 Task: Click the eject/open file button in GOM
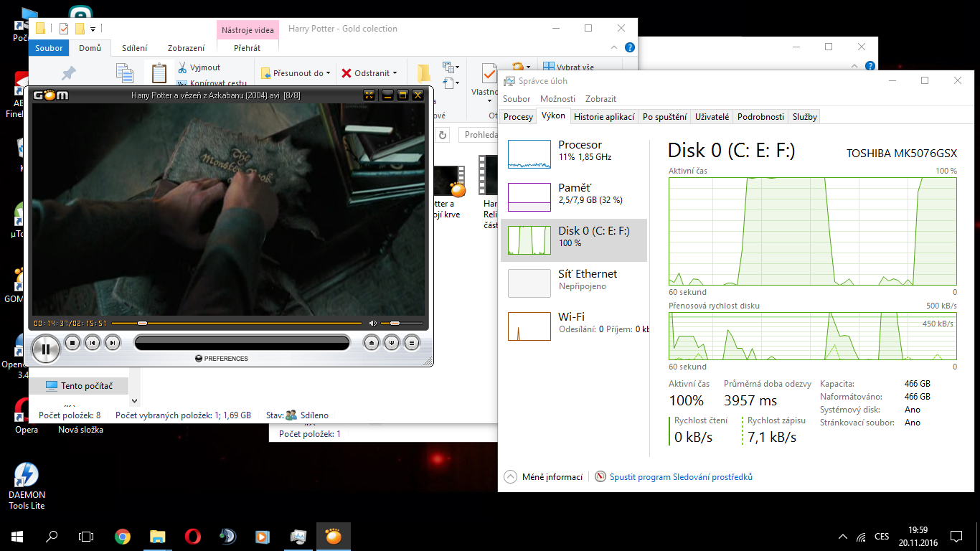(371, 343)
